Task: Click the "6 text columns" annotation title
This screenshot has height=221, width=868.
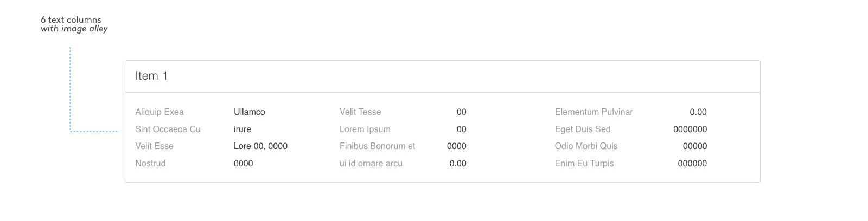Action: pos(71,19)
